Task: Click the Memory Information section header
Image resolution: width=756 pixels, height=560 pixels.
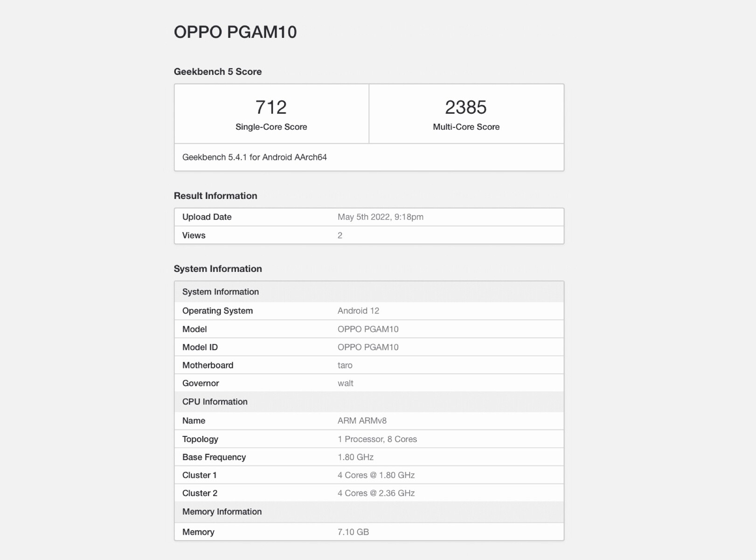Action: (x=222, y=512)
